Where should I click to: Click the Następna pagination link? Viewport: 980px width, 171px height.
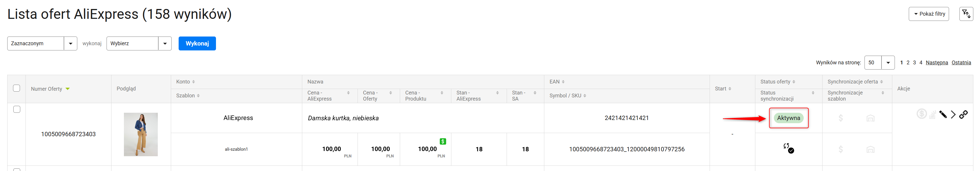click(x=937, y=63)
